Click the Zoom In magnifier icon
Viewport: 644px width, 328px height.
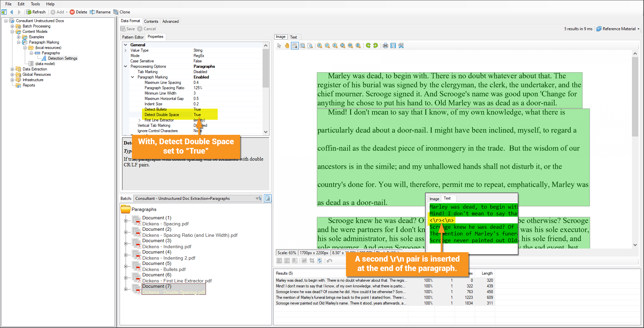(320, 46)
